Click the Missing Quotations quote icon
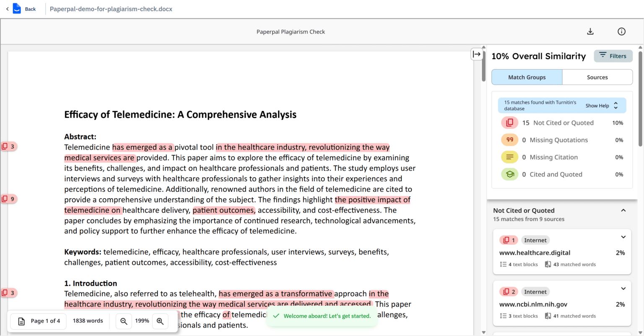This screenshot has height=336, width=644. [509, 140]
